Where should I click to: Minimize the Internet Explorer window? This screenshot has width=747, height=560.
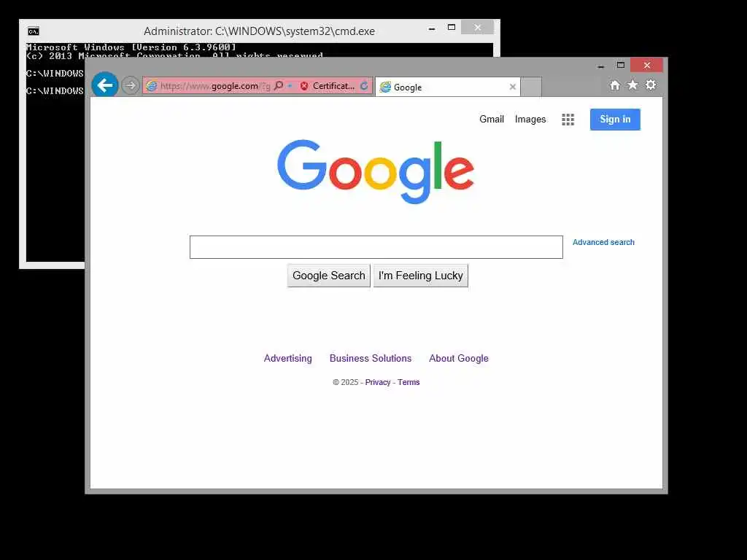(x=601, y=66)
